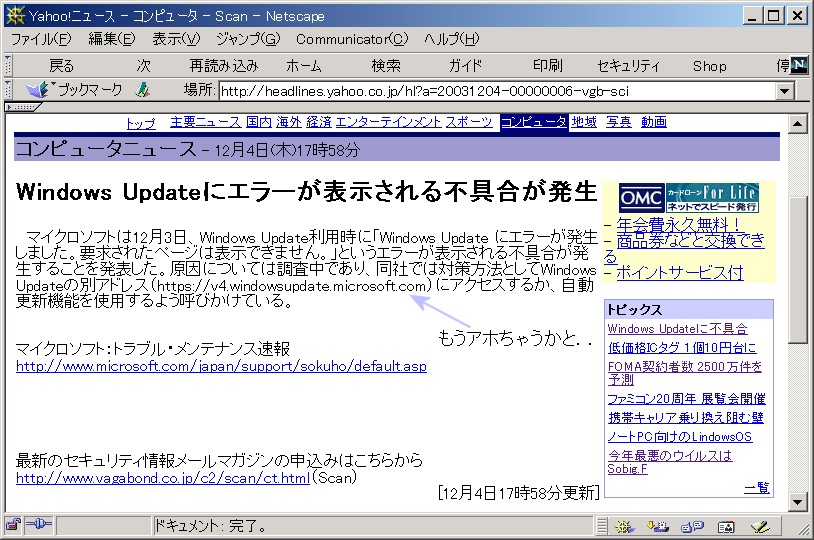Viewport: 814px width, 540px height.
Task: Click the 次 forward toolbar button
Action: [x=144, y=66]
